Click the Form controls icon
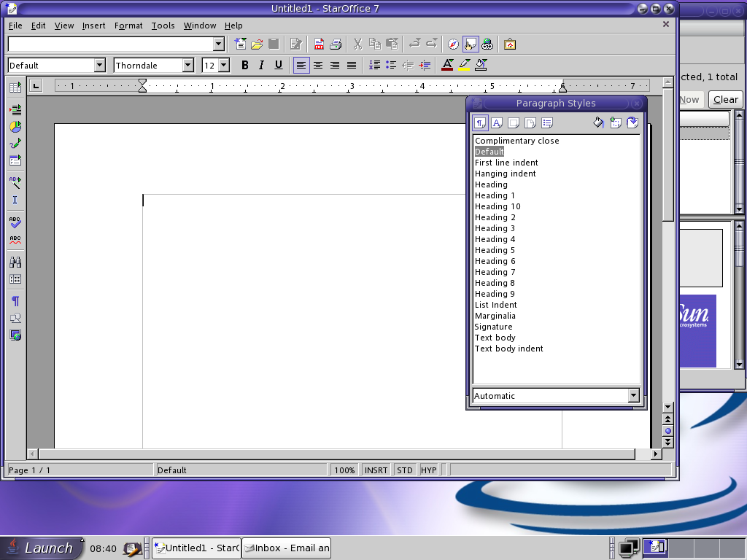The width and height of the screenshot is (747, 560). tap(15, 160)
